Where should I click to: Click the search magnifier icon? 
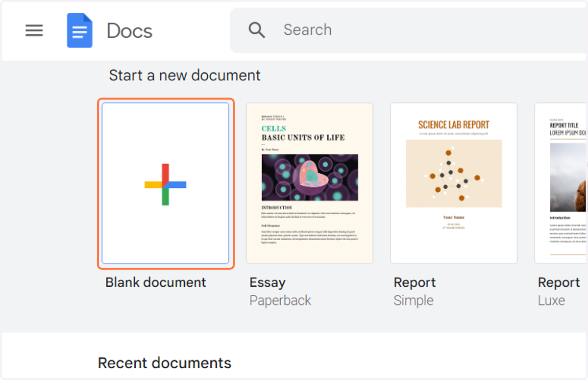[257, 30]
